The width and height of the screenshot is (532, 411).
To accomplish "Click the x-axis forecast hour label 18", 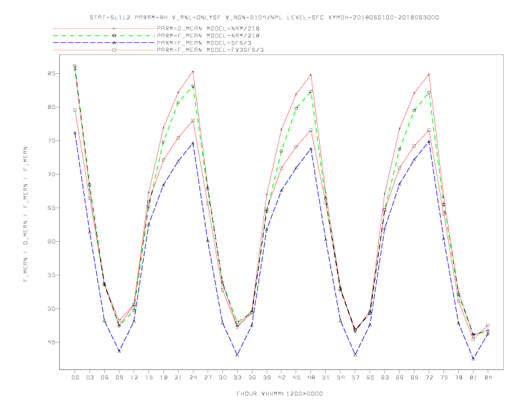I will click(163, 377).
